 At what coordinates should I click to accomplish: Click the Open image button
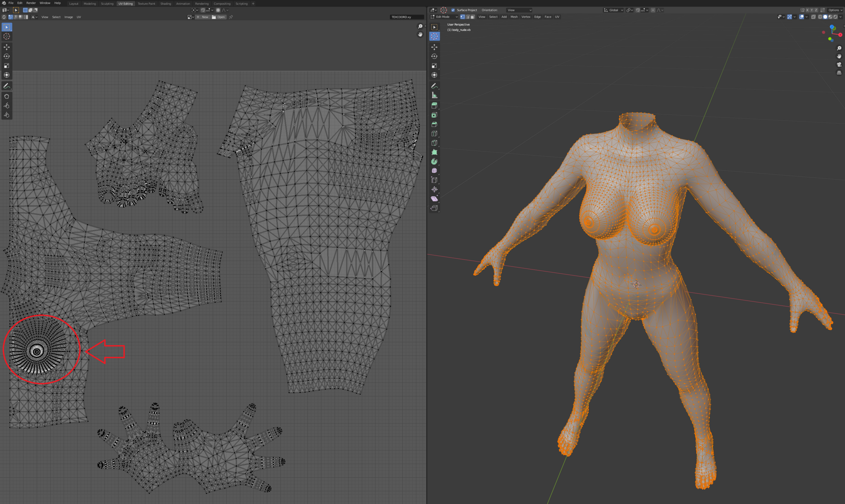pyautogui.click(x=219, y=17)
